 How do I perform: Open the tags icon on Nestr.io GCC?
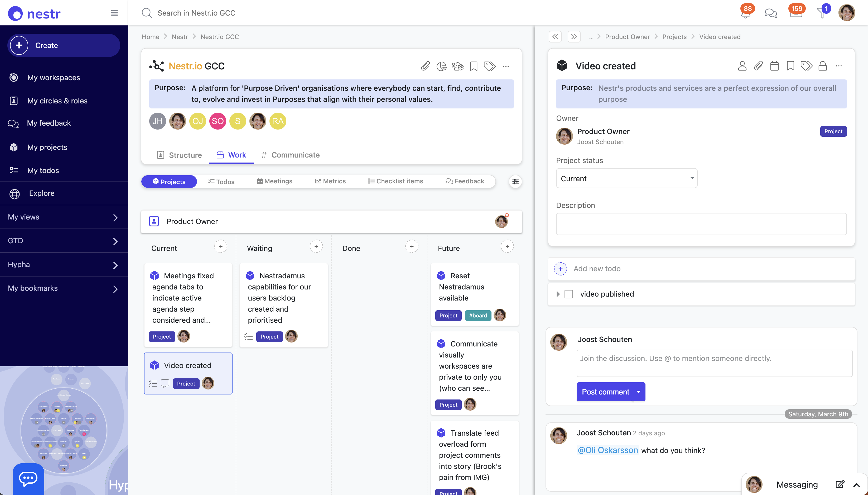[x=490, y=66]
